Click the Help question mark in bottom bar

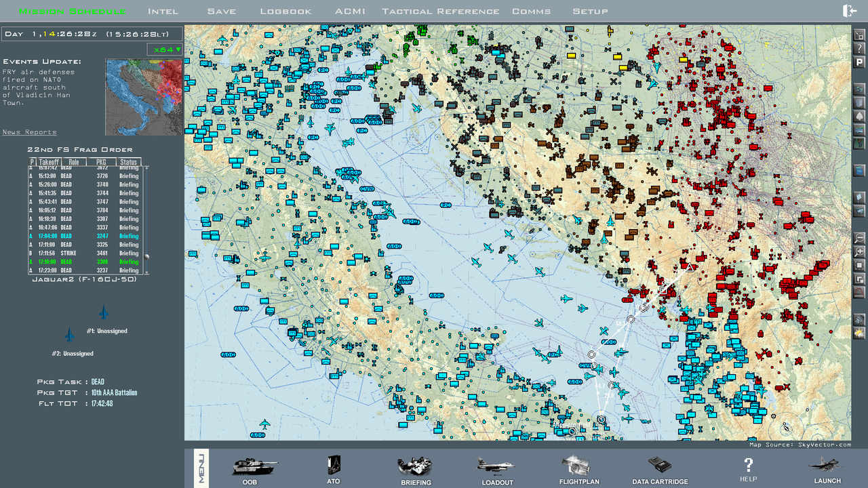pyautogui.click(x=748, y=465)
